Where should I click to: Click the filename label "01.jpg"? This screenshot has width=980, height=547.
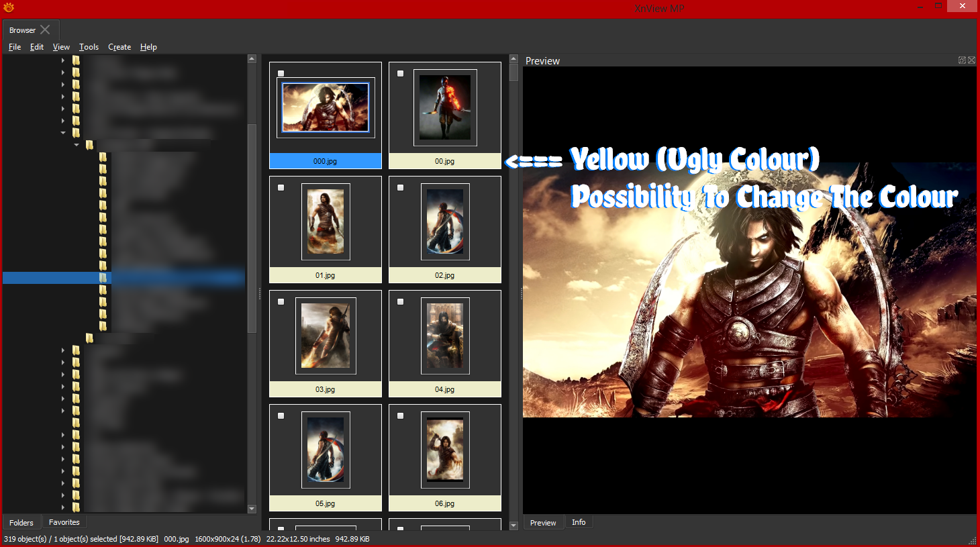pyautogui.click(x=325, y=275)
